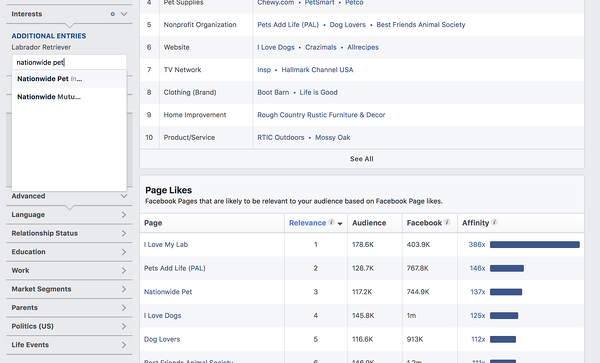Viewport: 600px width, 363px height.
Task: Click the 112x affinity value
Action: tap(478, 339)
